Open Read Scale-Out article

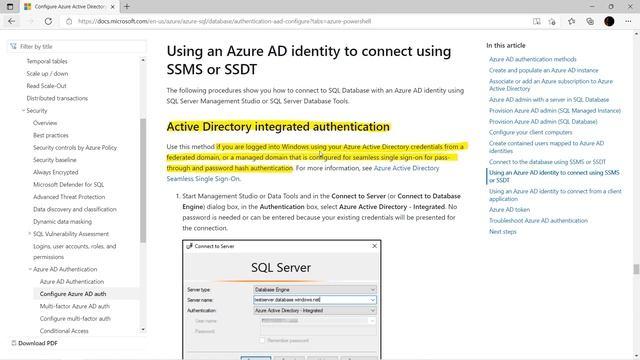(47, 86)
